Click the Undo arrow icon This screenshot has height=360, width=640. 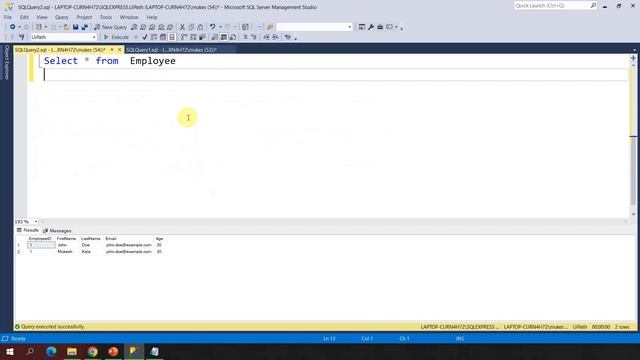[x=212, y=27]
